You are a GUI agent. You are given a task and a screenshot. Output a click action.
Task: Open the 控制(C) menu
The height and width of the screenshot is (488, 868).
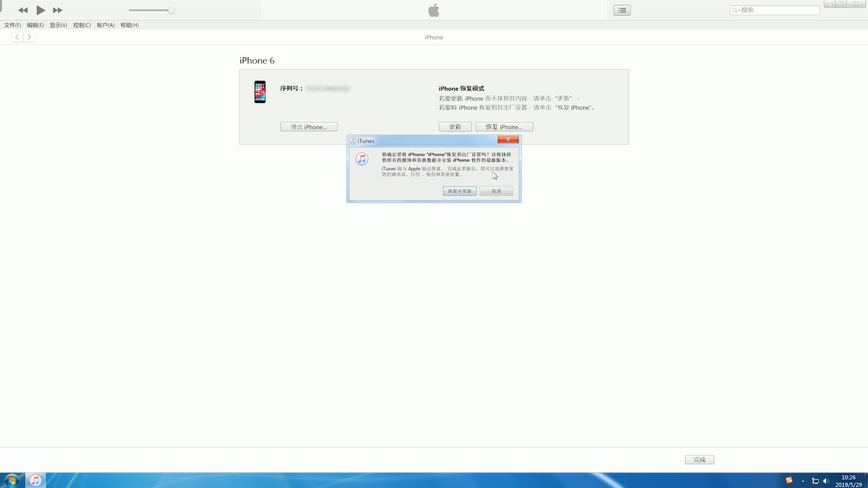pyautogui.click(x=82, y=25)
